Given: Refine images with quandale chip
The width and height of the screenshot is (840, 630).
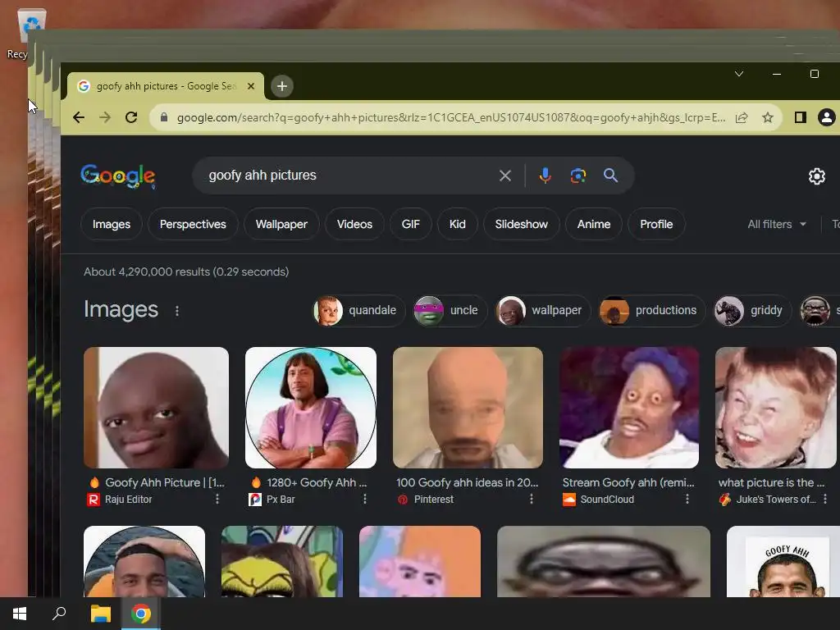Looking at the screenshot, I should pos(358,311).
